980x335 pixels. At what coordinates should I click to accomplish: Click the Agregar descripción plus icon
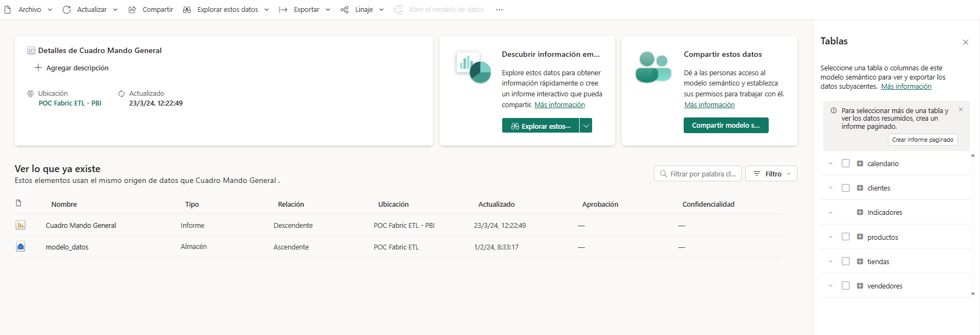pyautogui.click(x=38, y=68)
